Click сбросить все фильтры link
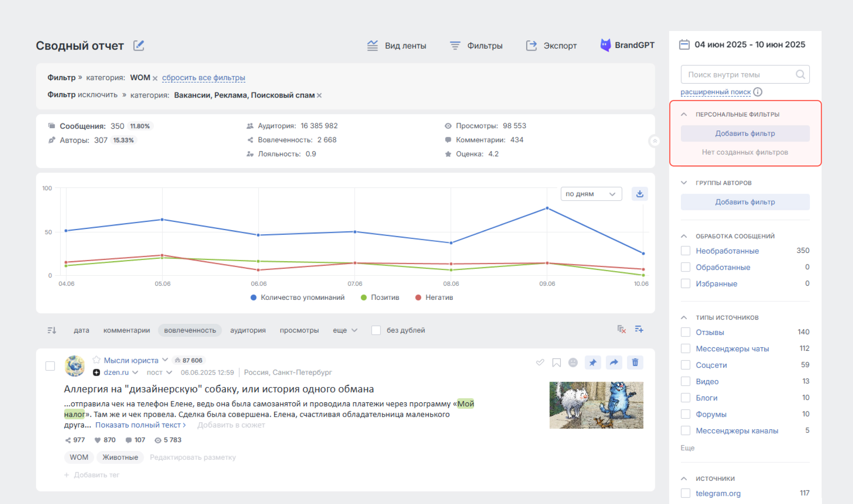 pos(204,78)
